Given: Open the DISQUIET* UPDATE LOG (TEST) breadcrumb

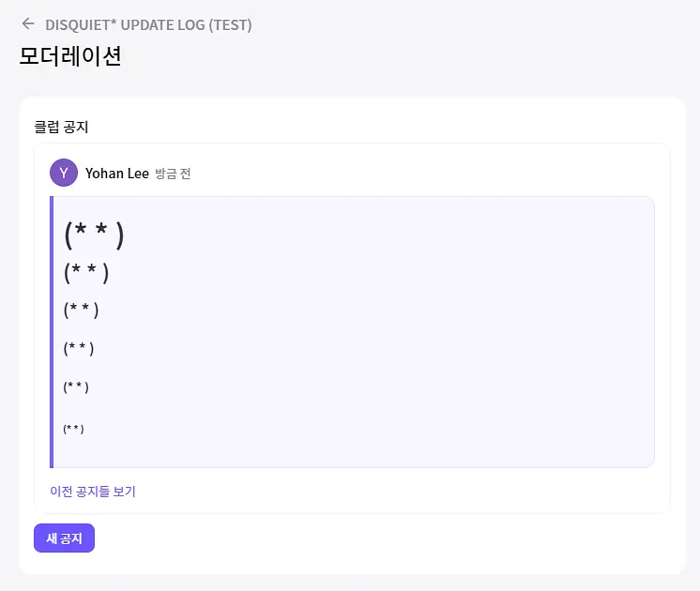Looking at the screenshot, I should pyautogui.click(x=148, y=24).
